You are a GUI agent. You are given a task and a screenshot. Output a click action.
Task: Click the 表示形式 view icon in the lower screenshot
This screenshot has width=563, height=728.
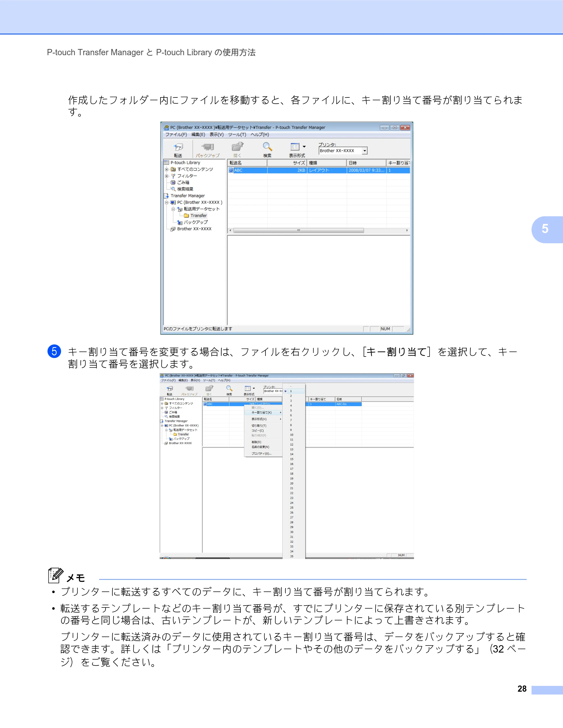pyautogui.click(x=247, y=388)
